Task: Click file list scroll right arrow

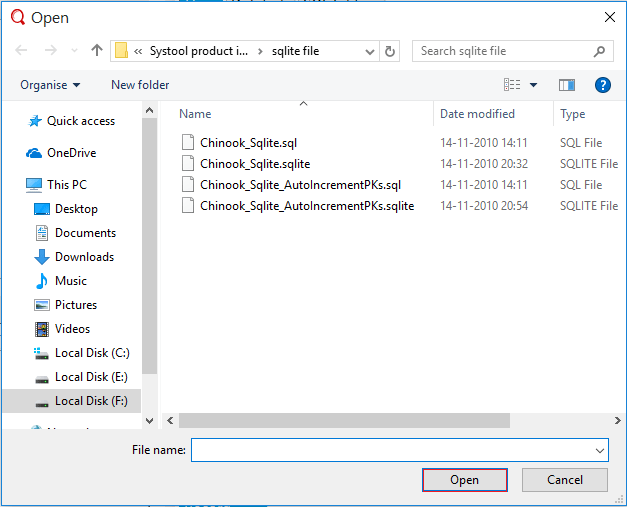Action: point(618,421)
